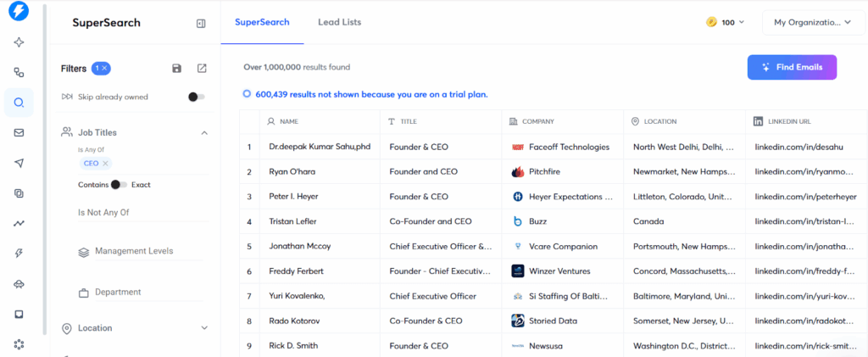Toggle Skip already owned switch
The height and width of the screenshot is (357, 868).
[196, 97]
